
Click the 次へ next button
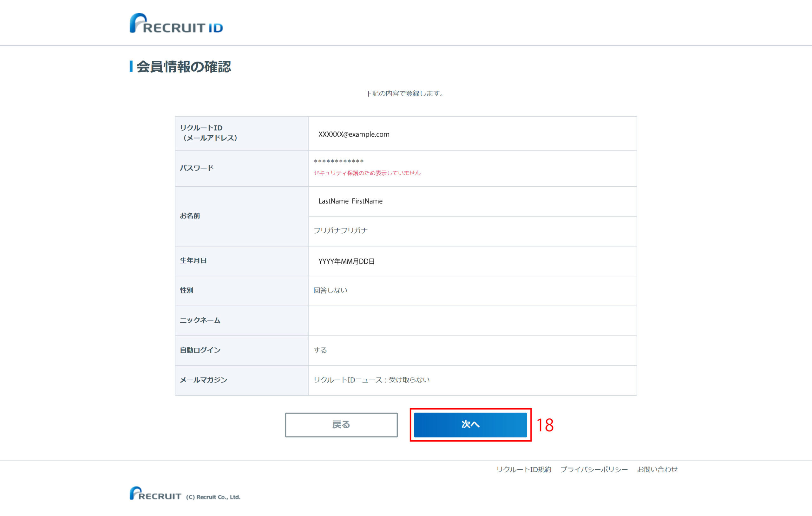coord(470,425)
